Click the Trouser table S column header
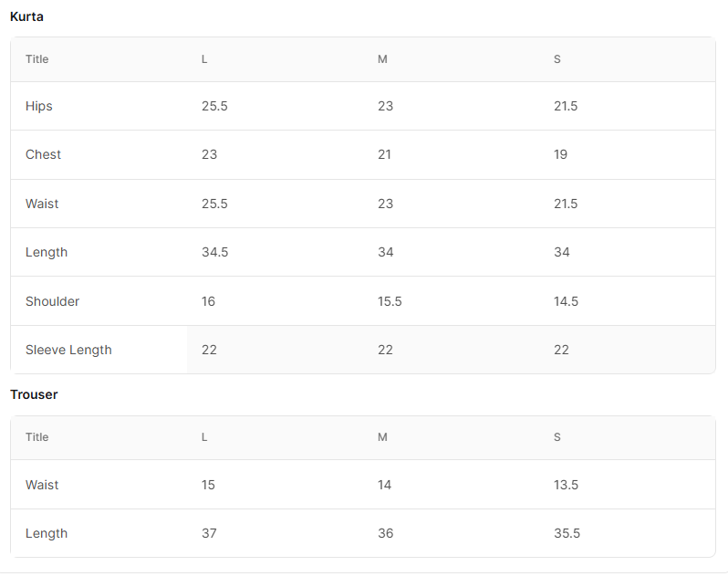The width and height of the screenshot is (728, 587). (x=557, y=437)
